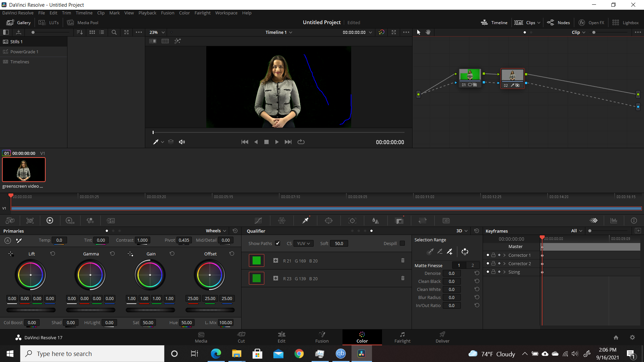This screenshot has height=362, width=644.
Task: Lock the Corrector 2 keyframe track
Action: 493,263
